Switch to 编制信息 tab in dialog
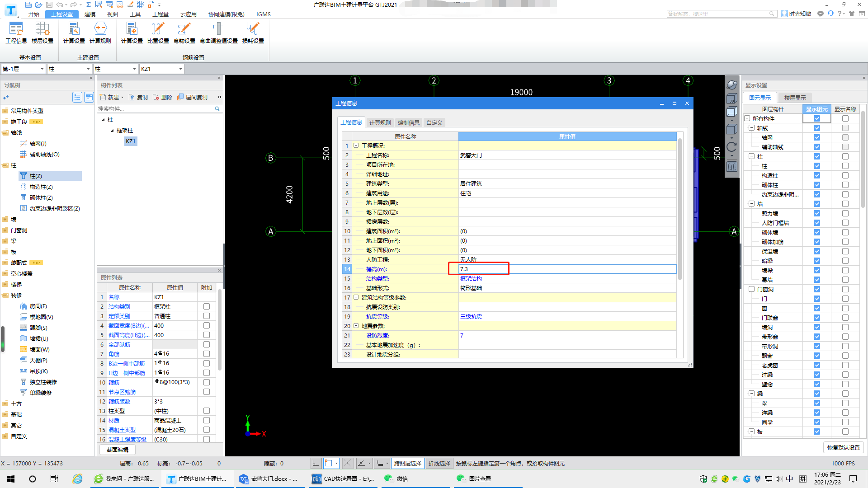 pos(408,122)
